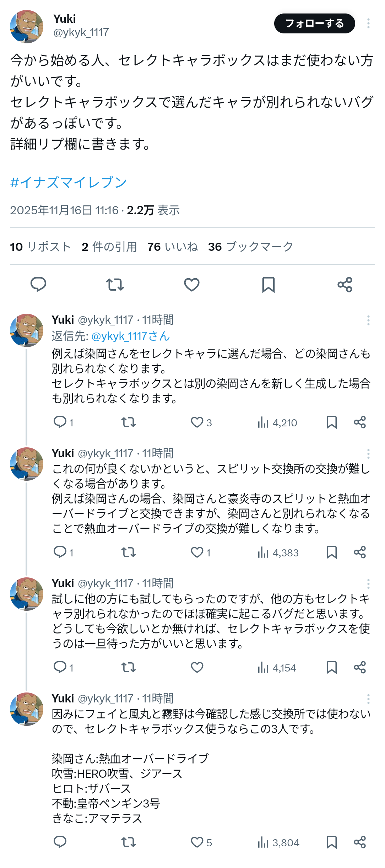The width and height of the screenshot is (385, 868).
Task: Bookmark the main post
Action: click(x=268, y=285)
